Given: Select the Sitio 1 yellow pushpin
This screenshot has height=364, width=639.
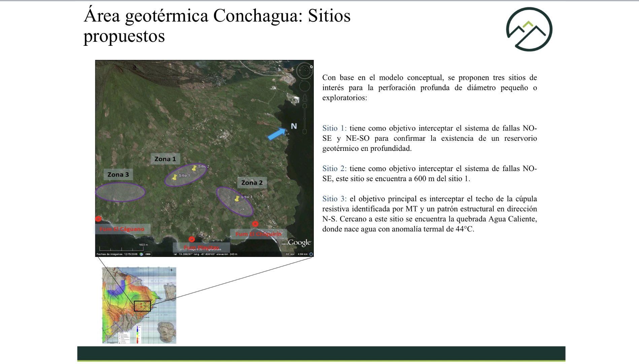Looking at the screenshot, I should (x=174, y=177).
